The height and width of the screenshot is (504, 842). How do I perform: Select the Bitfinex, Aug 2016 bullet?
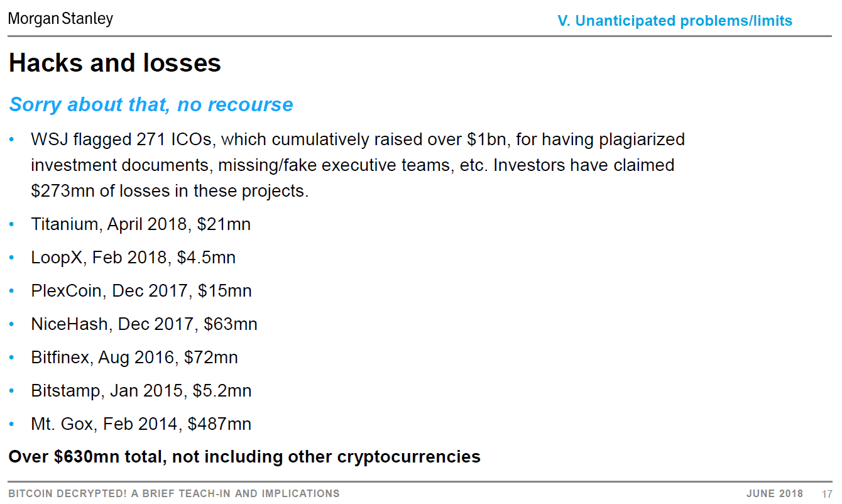click(134, 358)
